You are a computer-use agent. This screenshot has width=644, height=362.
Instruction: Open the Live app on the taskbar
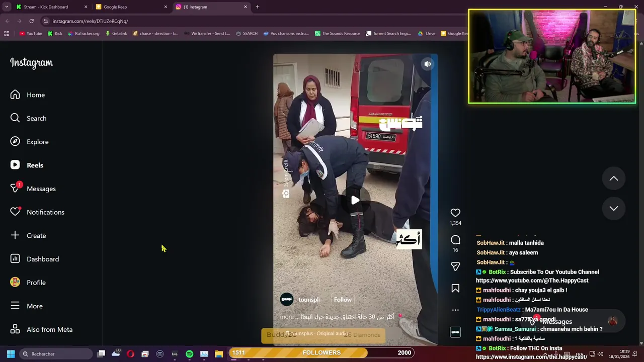click(x=175, y=354)
